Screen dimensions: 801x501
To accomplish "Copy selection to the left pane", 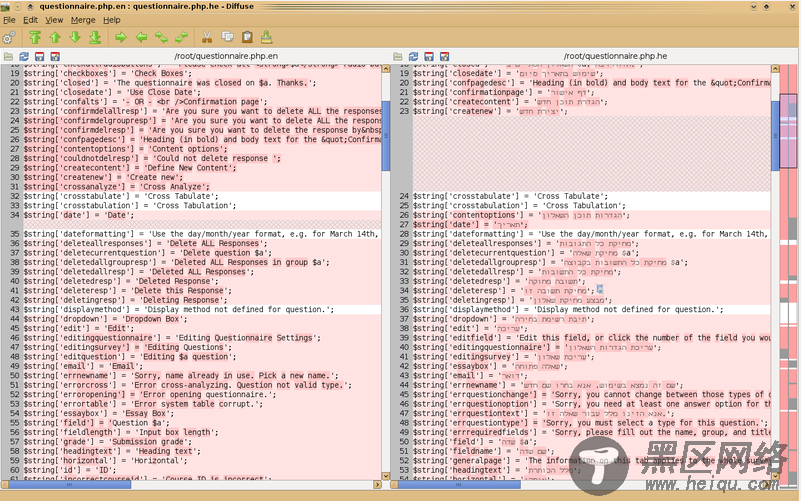I will (x=141, y=37).
